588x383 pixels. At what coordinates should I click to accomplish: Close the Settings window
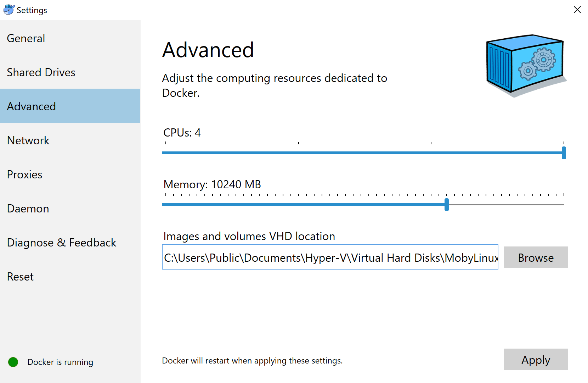tap(577, 10)
